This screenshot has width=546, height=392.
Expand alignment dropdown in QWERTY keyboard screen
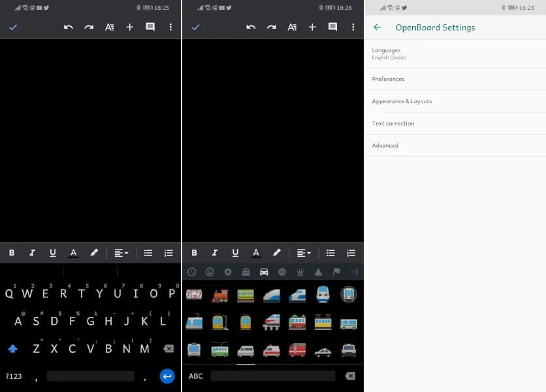click(x=121, y=253)
